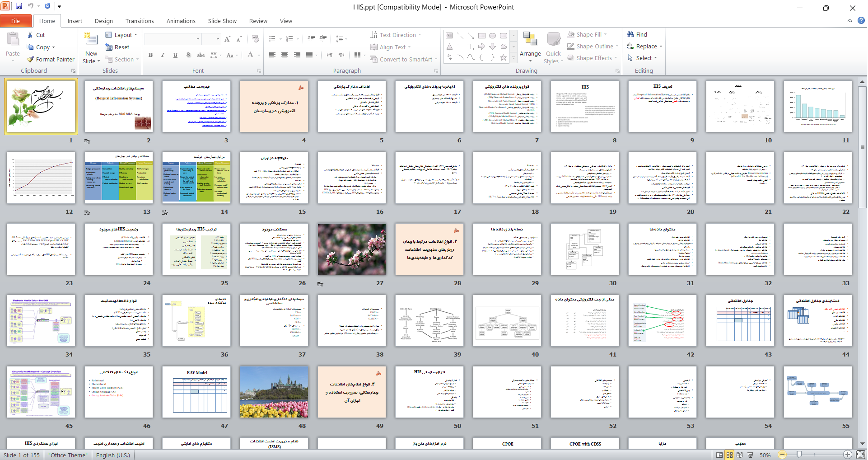Activate the Format Painter brush
Viewport: 868px width, 460px height.
(x=51, y=59)
